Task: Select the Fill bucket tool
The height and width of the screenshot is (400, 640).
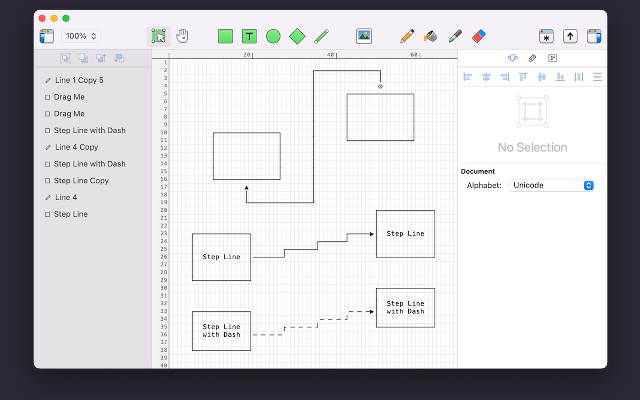Action: (x=431, y=36)
